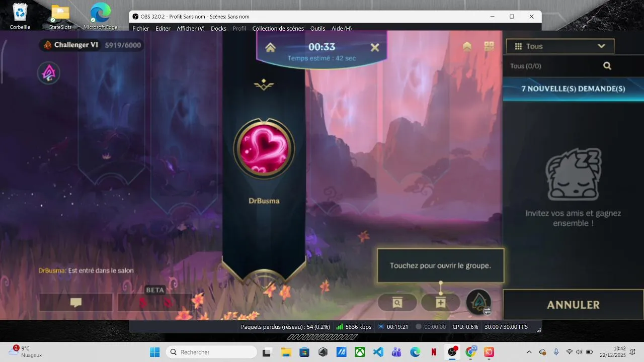Show hidden tray icons chevron
Viewport: 644px width, 362px height.
[x=529, y=352]
